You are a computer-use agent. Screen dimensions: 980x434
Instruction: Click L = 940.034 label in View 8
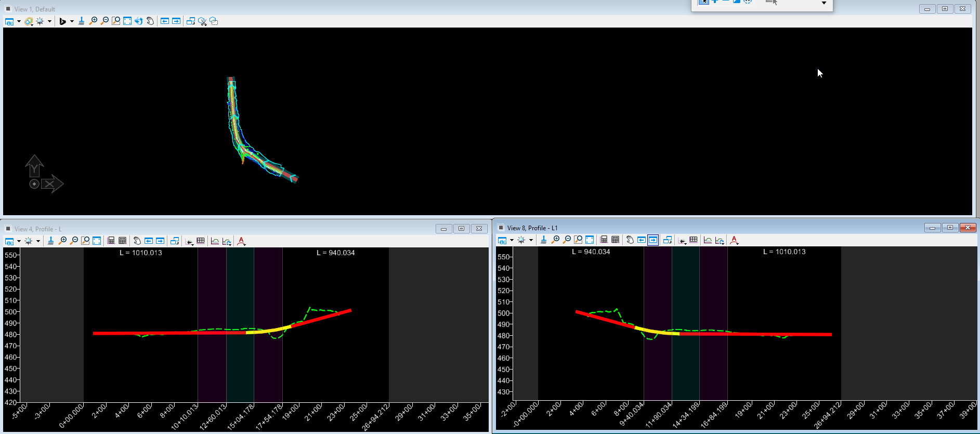click(591, 252)
